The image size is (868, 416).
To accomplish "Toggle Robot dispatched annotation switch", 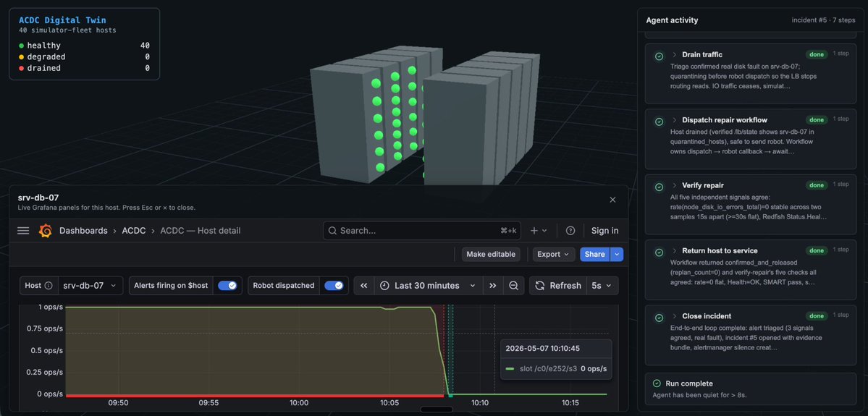I will click(334, 286).
